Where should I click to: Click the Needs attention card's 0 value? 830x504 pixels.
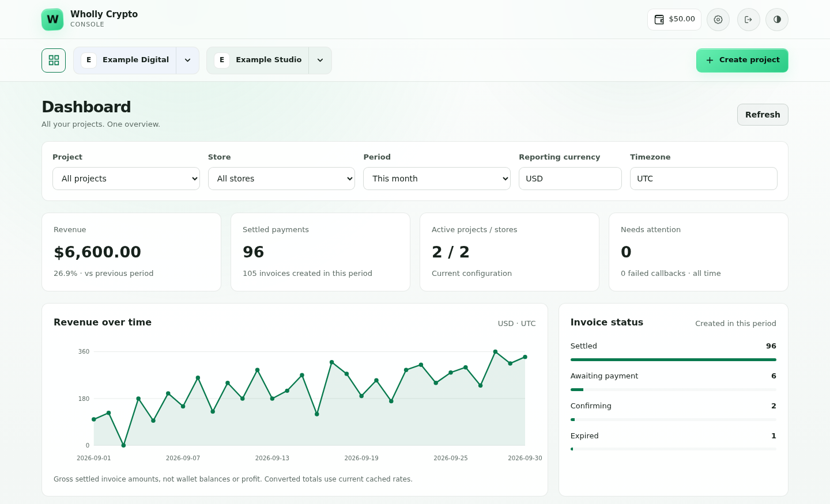[626, 252]
